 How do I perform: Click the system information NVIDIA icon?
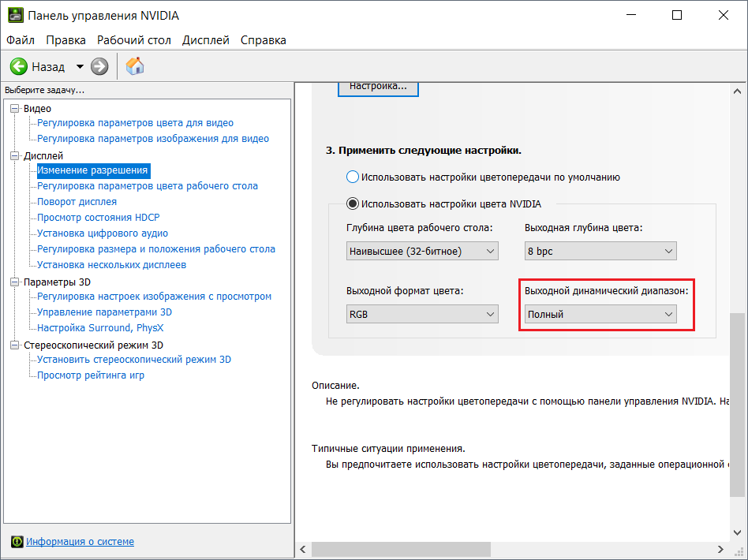point(17,542)
